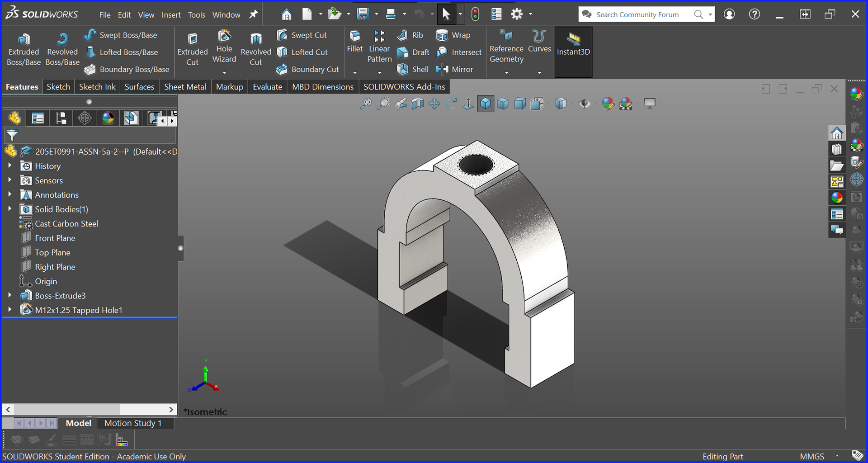
Task: Click the feature tree filter icon
Action: pos(12,135)
